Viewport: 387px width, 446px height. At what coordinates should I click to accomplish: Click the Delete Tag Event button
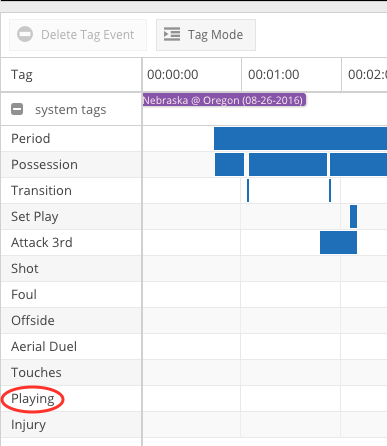tap(78, 35)
